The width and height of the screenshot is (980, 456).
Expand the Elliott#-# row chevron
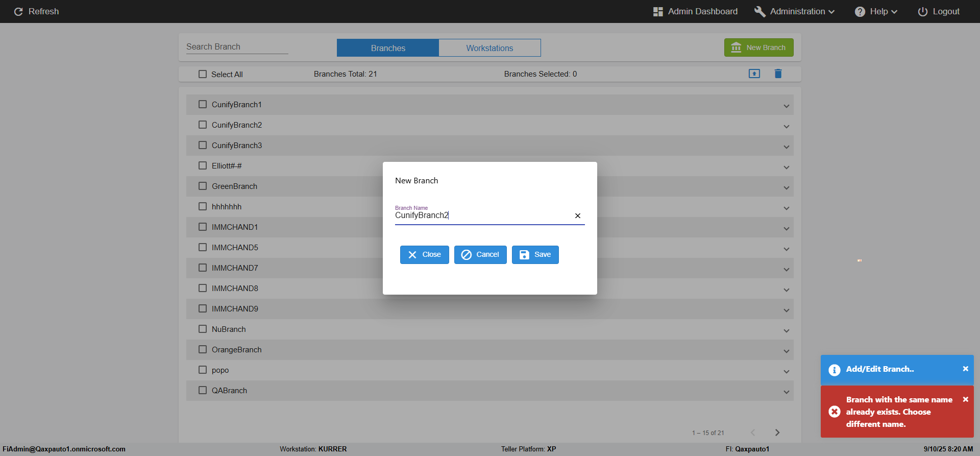[x=787, y=167]
